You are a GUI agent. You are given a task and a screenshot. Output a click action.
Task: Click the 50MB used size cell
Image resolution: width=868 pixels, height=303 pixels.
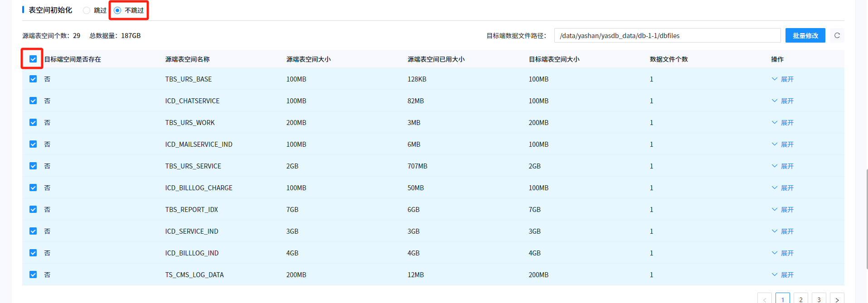point(416,188)
